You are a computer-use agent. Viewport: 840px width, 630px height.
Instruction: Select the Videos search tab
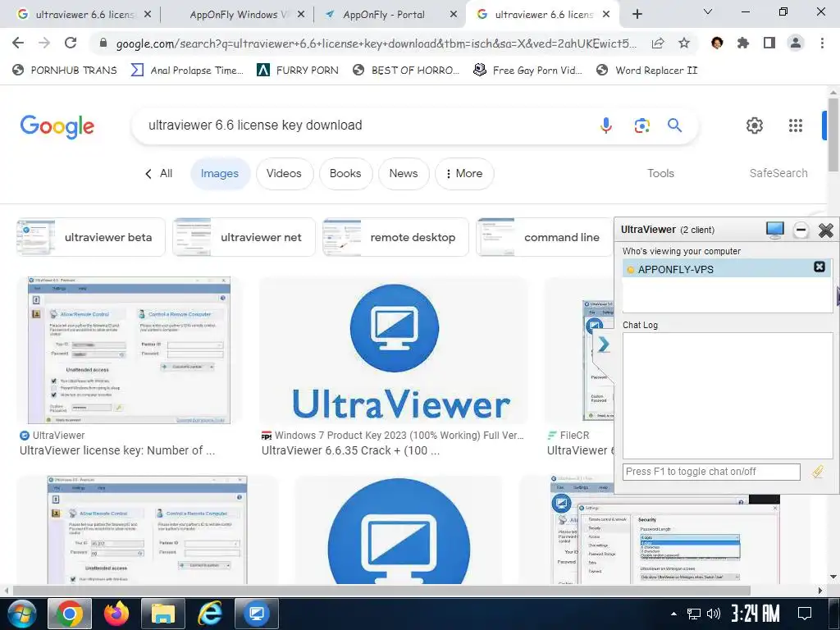(284, 174)
